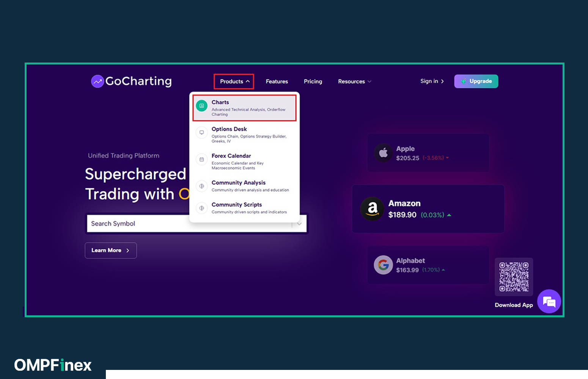
Task: Select the Alphabet stock name
Action: coord(410,261)
